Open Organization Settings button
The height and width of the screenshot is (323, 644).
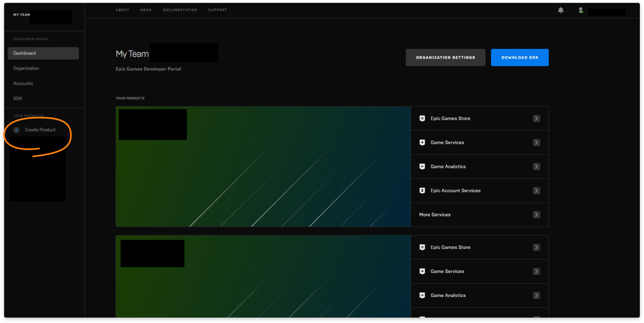[x=445, y=58]
